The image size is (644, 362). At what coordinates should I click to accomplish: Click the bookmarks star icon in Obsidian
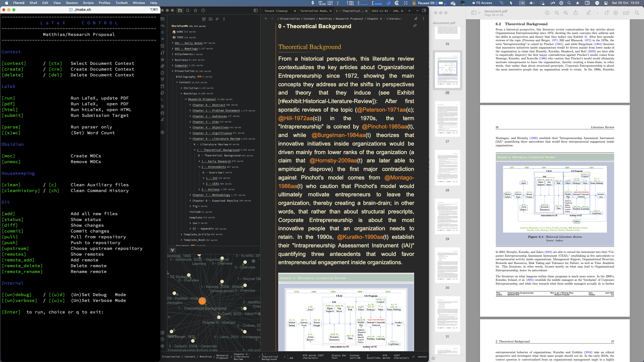[195, 11]
